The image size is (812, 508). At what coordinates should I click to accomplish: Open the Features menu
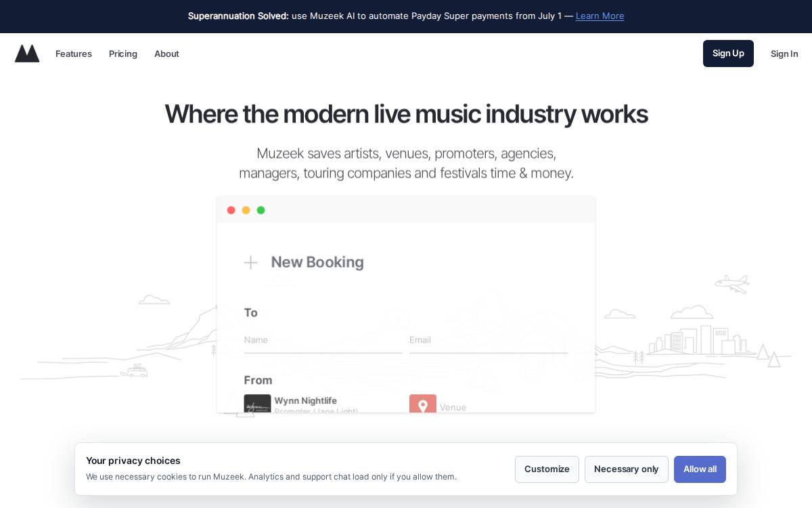(x=74, y=54)
